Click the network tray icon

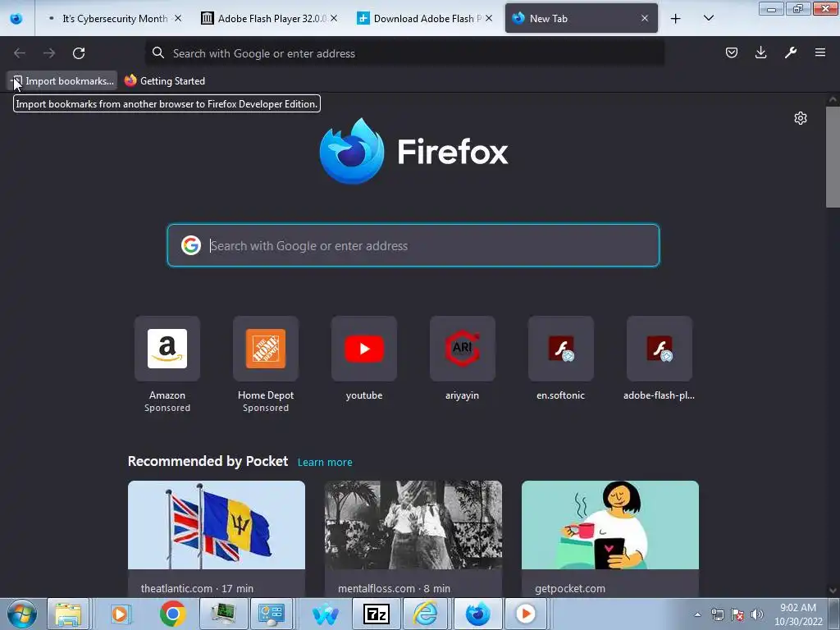(717, 614)
